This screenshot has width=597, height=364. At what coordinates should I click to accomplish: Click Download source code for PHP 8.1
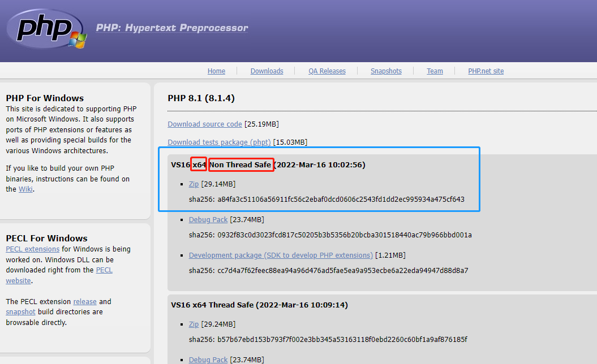coord(204,124)
